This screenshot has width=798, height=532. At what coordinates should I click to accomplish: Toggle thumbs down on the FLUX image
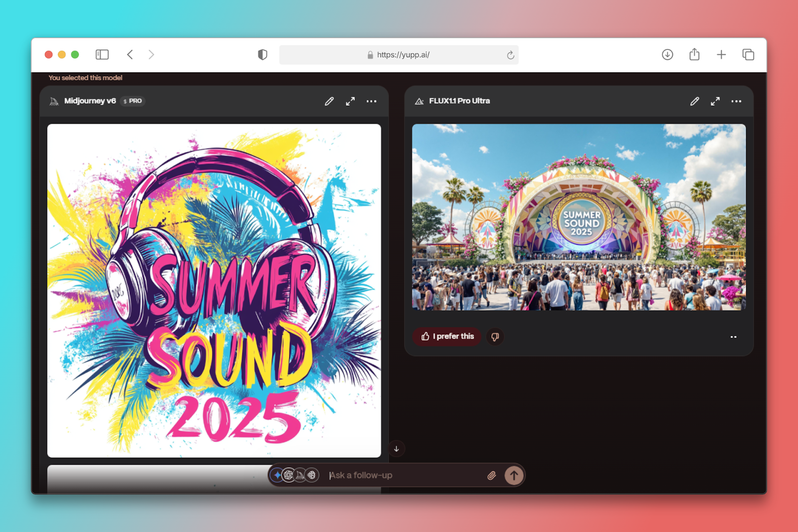[495, 337]
